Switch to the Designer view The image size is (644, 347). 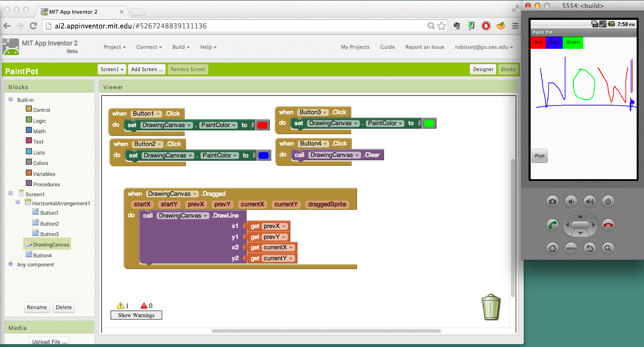pos(483,69)
